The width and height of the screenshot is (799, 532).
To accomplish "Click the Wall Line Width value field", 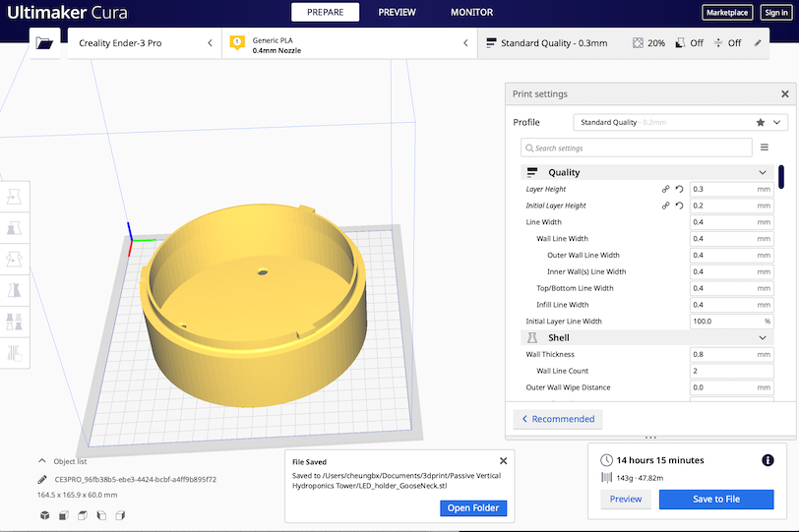I will tap(732, 239).
